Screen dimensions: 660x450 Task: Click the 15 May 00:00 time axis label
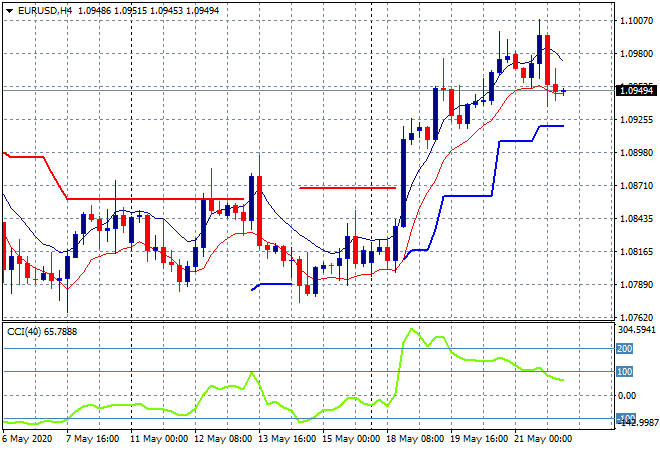351,439
